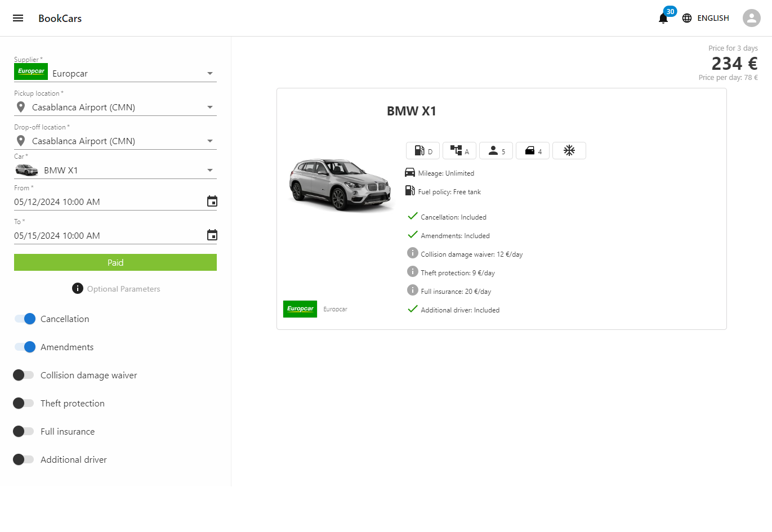Enable the Theft protection switch

pyautogui.click(x=24, y=403)
